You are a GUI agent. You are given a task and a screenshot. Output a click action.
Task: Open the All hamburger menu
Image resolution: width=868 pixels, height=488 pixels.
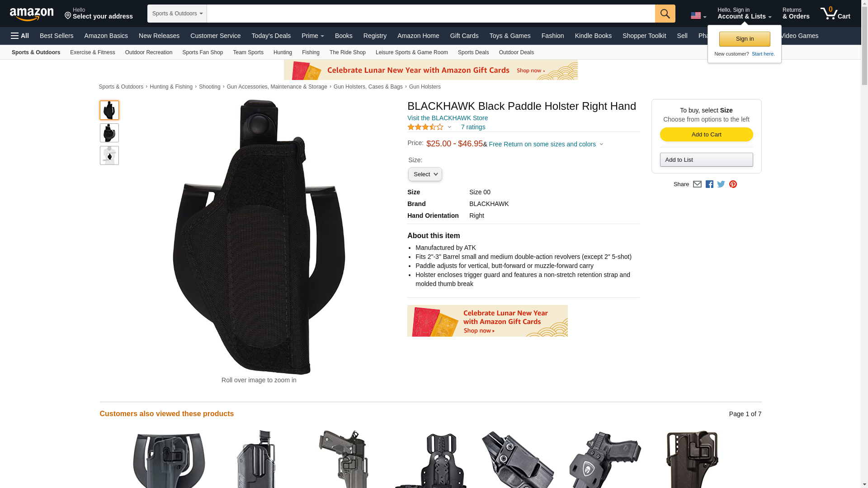(20, 36)
